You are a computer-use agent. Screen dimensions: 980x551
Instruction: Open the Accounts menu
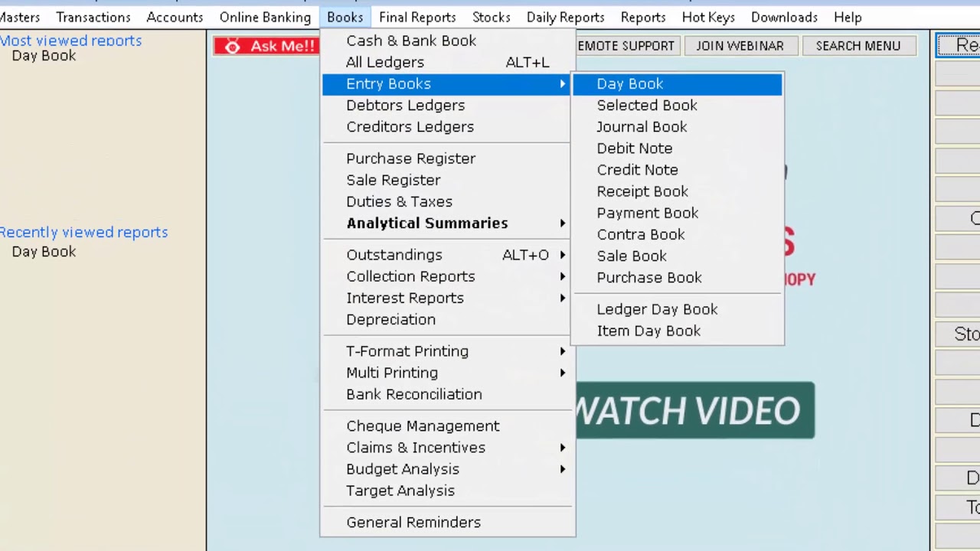(175, 17)
